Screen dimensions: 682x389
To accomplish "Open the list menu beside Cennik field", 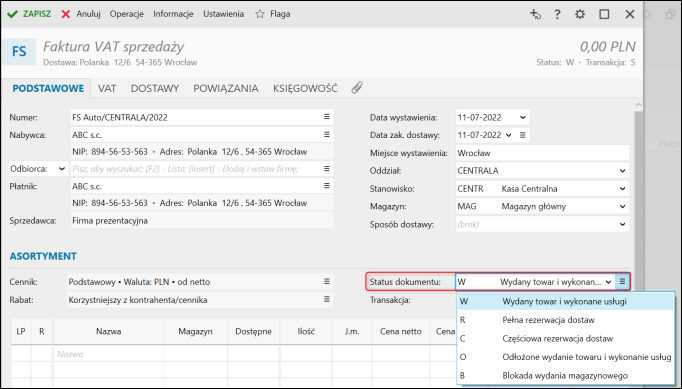I will click(x=327, y=282).
